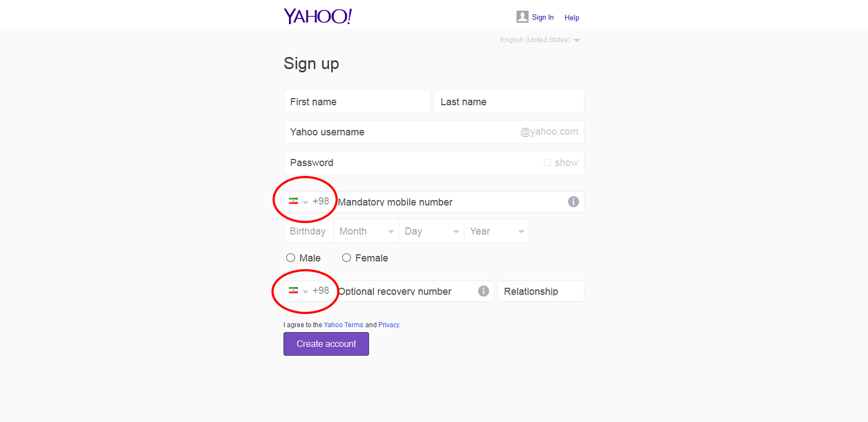Open the Month dropdown

[366, 231]
